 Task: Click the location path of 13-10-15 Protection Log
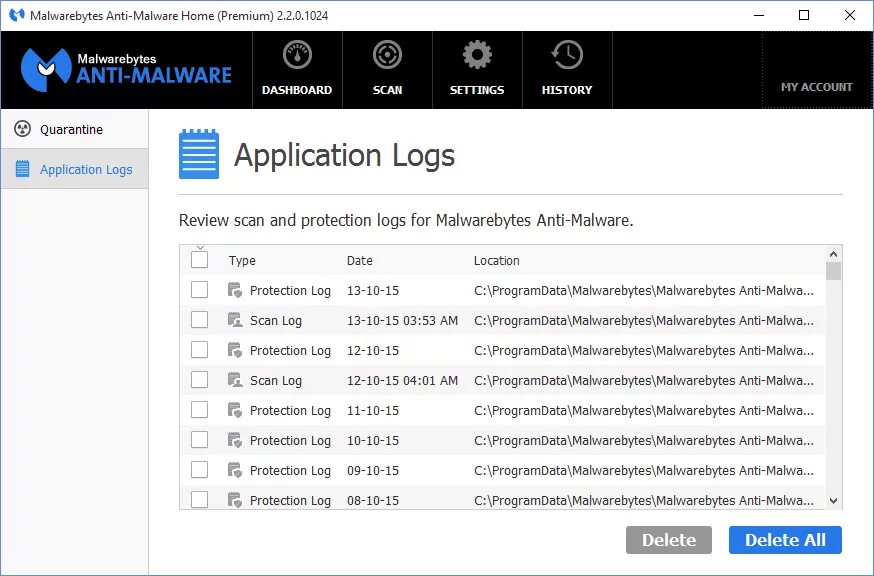[644, 291]
